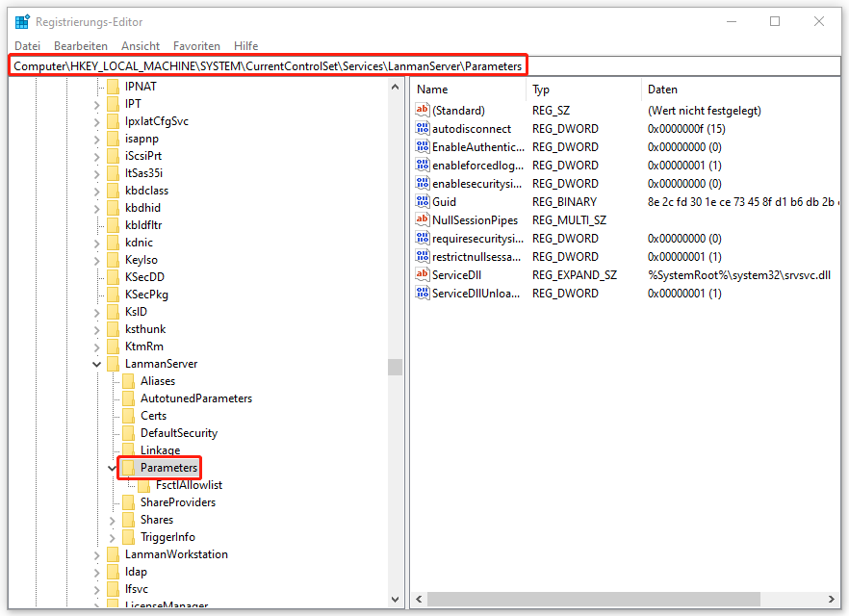Image resolution: width=849 pixels, height=616 pixels.
Task: Click the requiresecuritysi... DWORD icon
Action: pos(423,238)
